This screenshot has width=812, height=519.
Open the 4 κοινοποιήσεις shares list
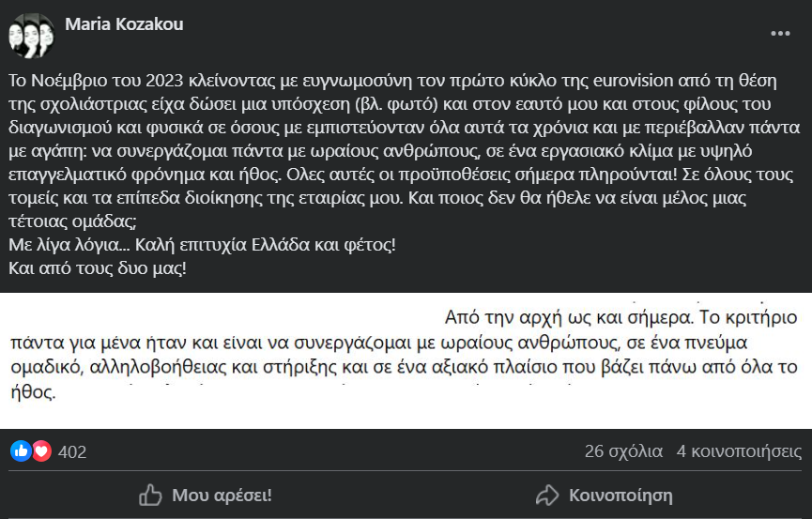click(x=739, y=451)
